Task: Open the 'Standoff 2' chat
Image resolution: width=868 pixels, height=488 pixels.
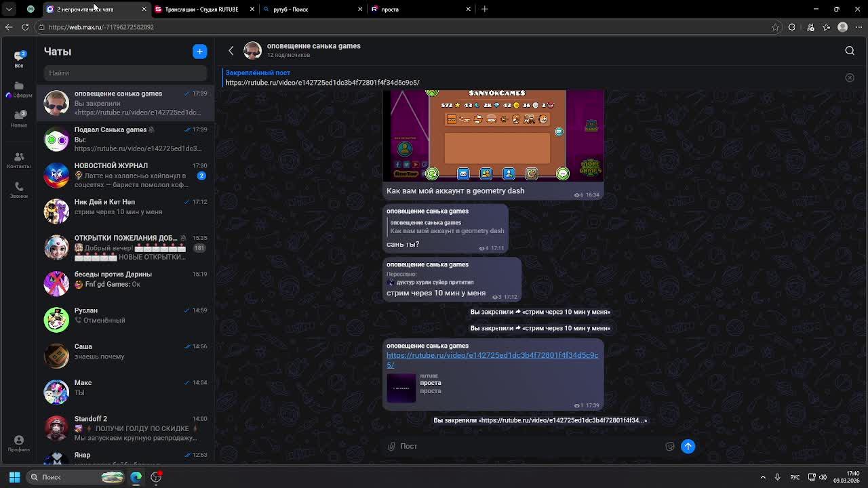Action: [x=125, y=428]
